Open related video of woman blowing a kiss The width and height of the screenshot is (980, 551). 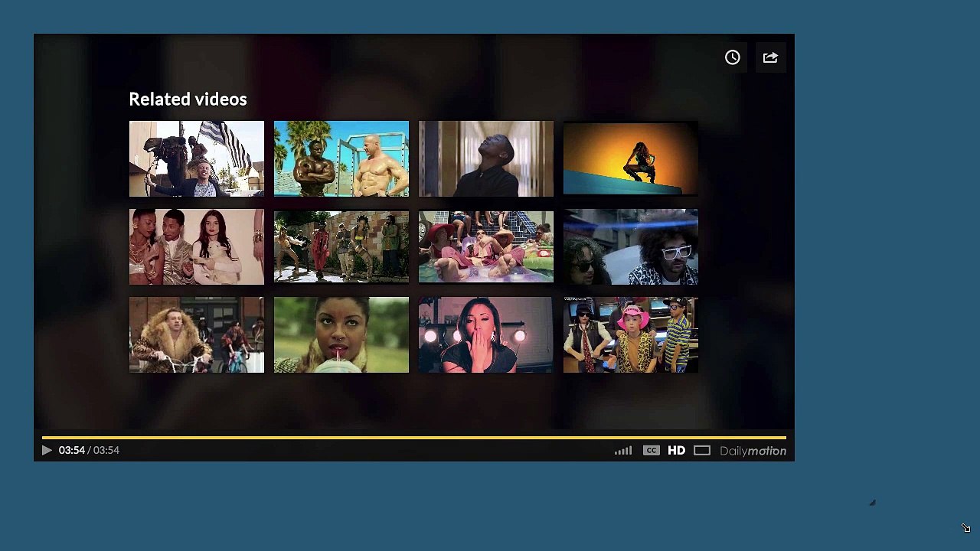486,334
